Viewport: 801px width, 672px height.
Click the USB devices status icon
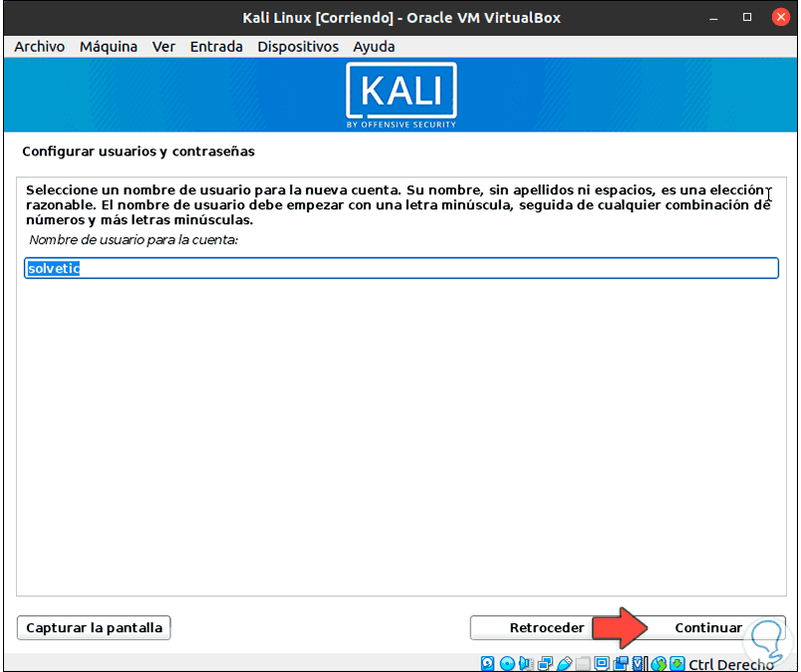pos(565,663)
